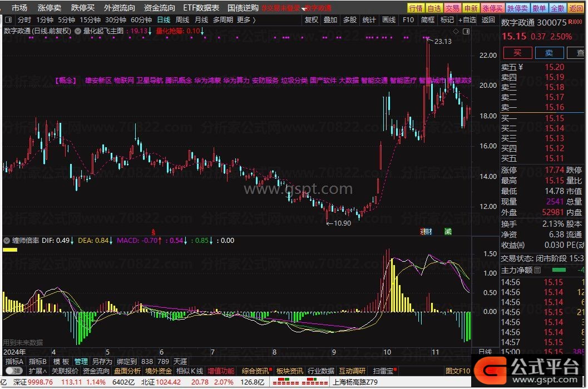Click the 标记 mark toolbar item
The height and width of the screenshot is (389, 588).
pos(447,20)
